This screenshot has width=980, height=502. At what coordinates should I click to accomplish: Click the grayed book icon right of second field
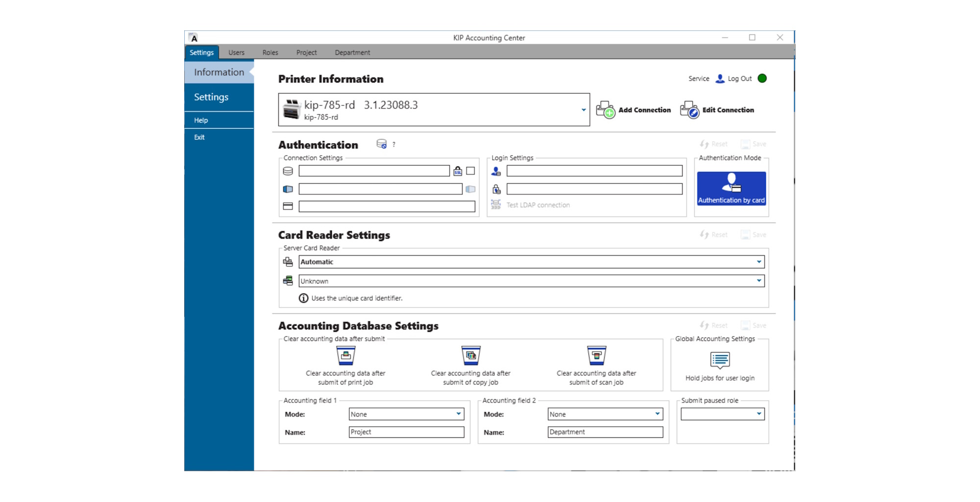(470, 189)
